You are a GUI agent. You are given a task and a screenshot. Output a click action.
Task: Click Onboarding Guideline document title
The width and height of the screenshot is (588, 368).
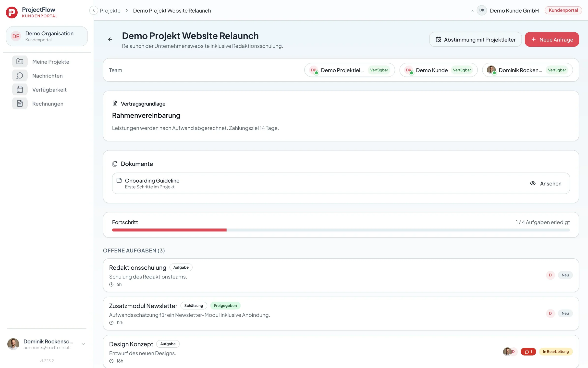click(152, 181)
